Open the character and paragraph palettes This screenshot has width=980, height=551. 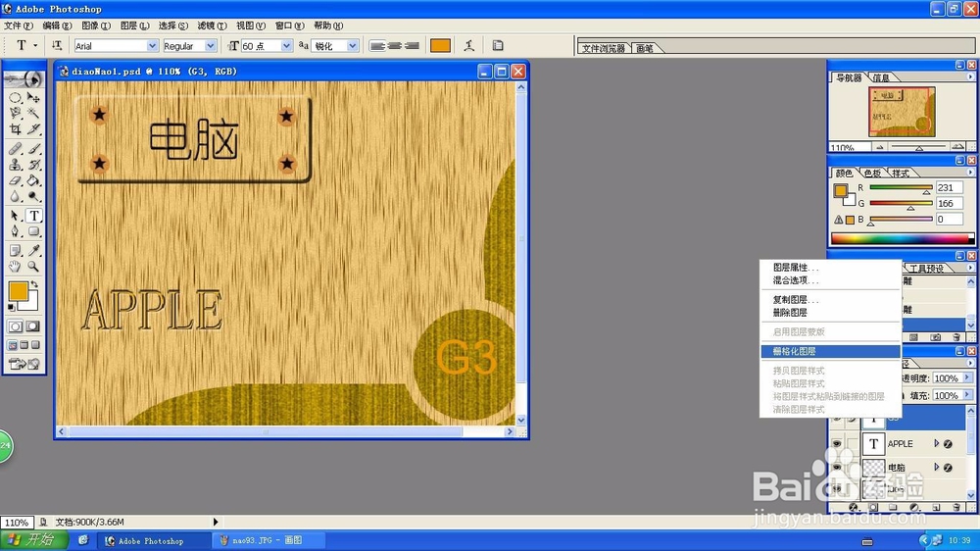pyautogui.click(x=498, y=46)
